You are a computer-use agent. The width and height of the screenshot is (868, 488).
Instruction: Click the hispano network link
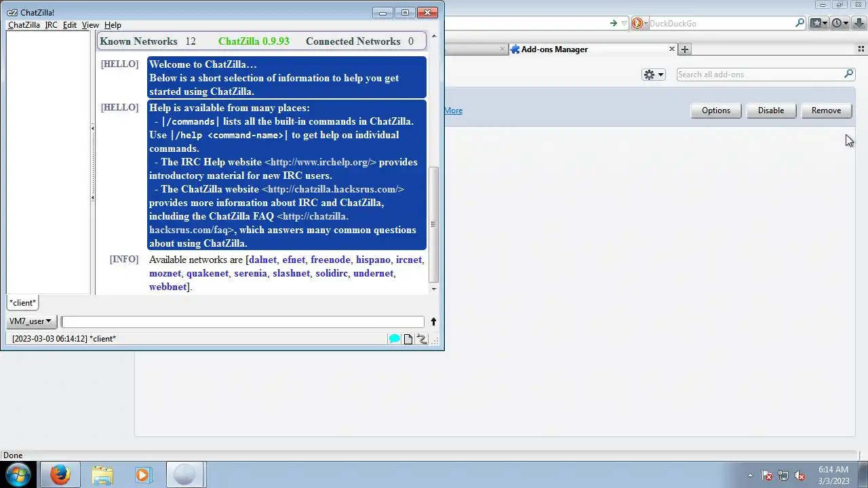tap(374, 260)
